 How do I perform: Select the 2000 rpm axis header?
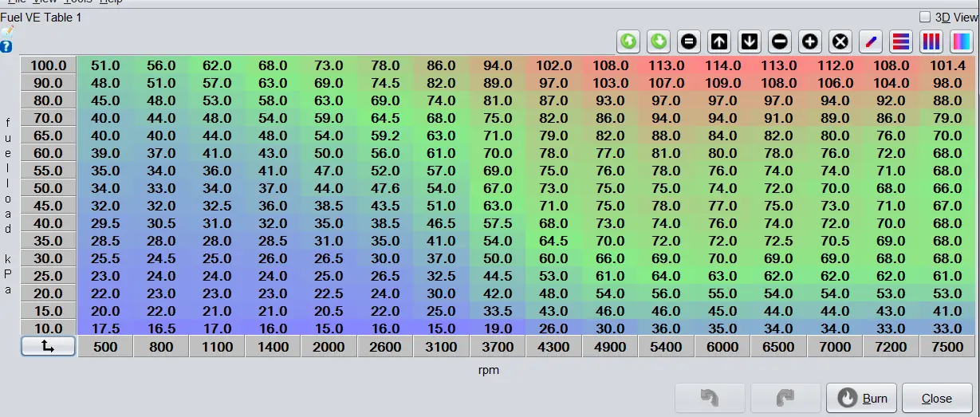(329, 346)
